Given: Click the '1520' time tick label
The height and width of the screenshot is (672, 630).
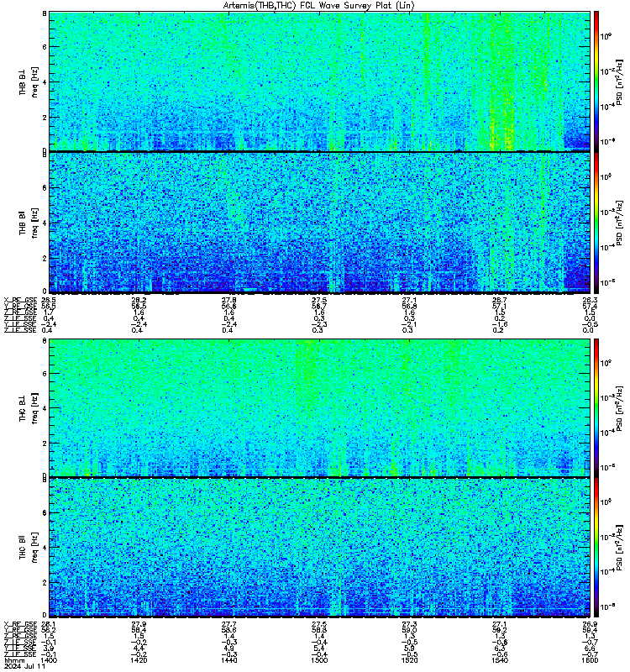Looking at the screenshot, I should (409, 660).
